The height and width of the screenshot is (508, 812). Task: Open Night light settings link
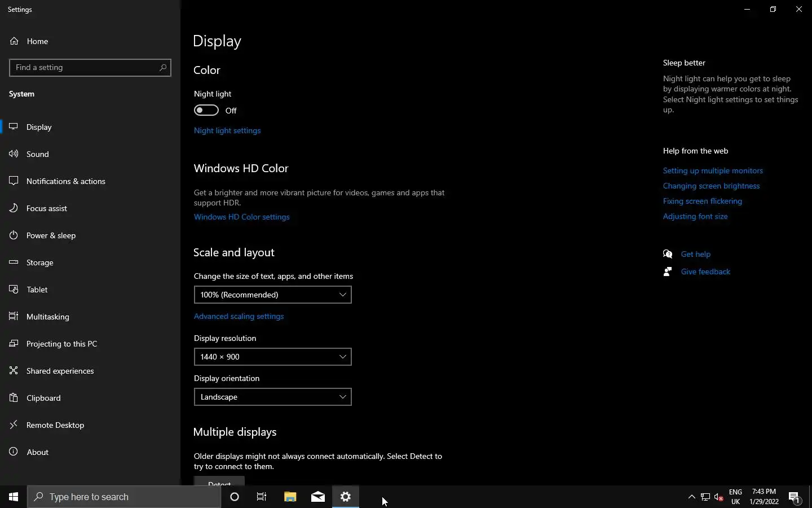227,130
